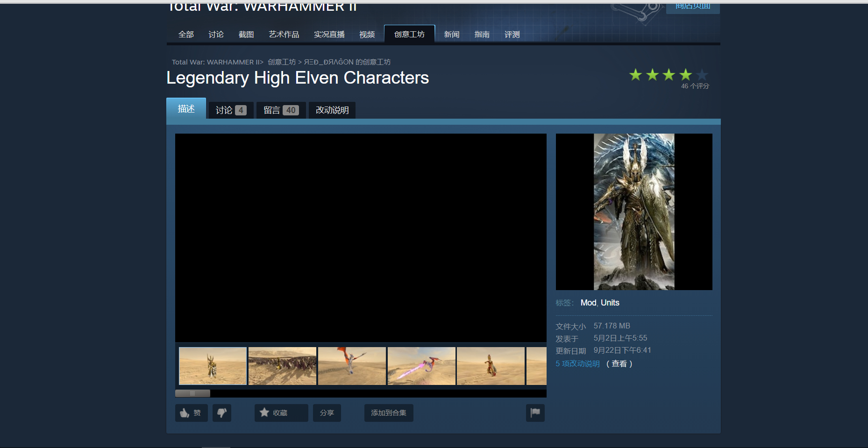Open the 全部 hub tab

186,35
